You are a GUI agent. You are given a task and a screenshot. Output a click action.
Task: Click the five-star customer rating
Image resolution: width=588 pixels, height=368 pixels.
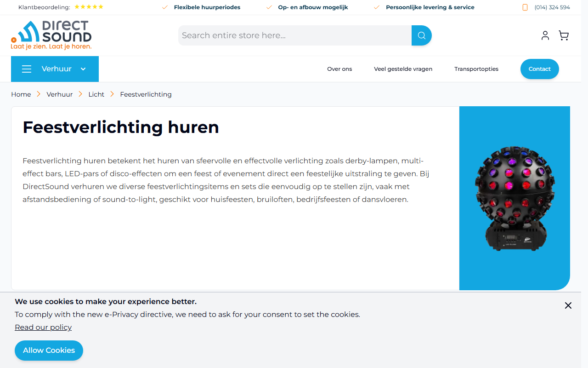coord(89,7)
